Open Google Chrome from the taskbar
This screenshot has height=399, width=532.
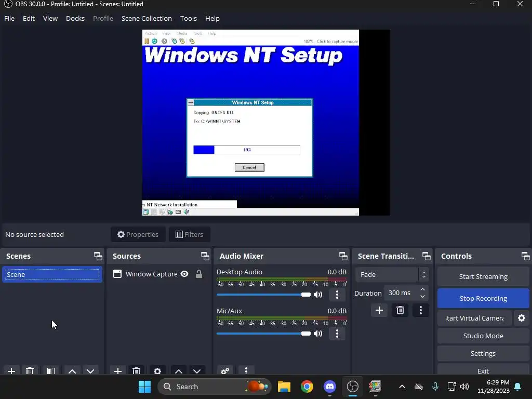coord(307,387)
